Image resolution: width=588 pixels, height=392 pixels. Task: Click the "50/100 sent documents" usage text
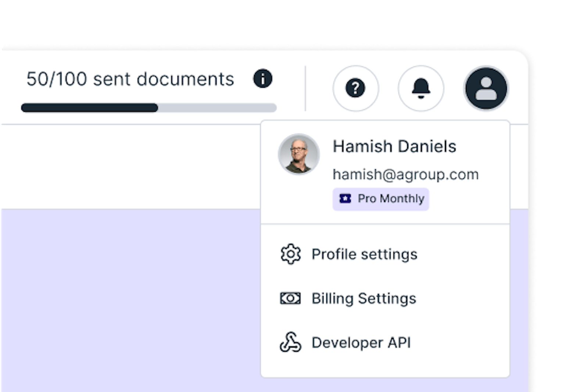coord(130,79)
